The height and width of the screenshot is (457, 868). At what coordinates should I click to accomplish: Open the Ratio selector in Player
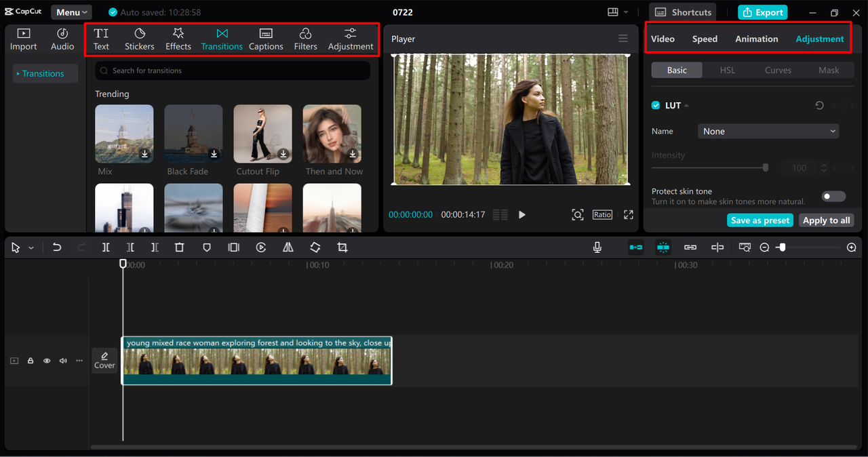click(x=602, y=214)
